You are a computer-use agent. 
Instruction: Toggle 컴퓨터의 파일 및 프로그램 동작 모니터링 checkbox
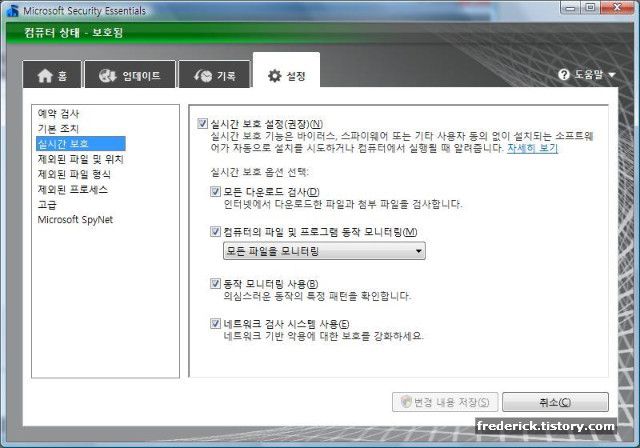[x=215, y=232]
